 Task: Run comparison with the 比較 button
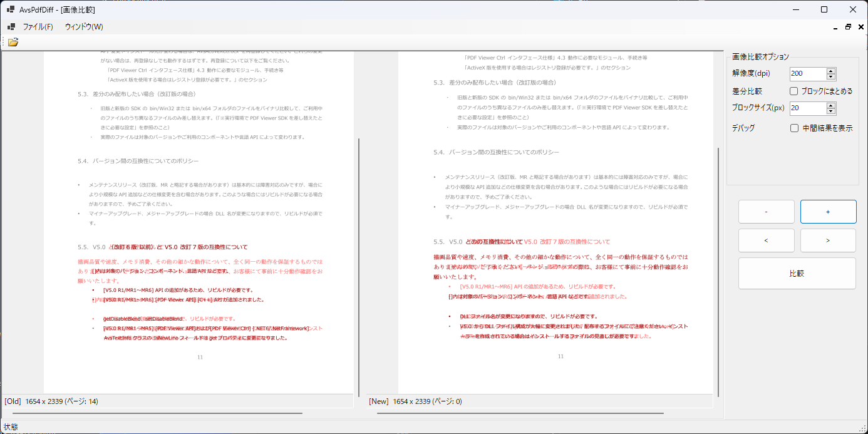click(x=797, y=273)
